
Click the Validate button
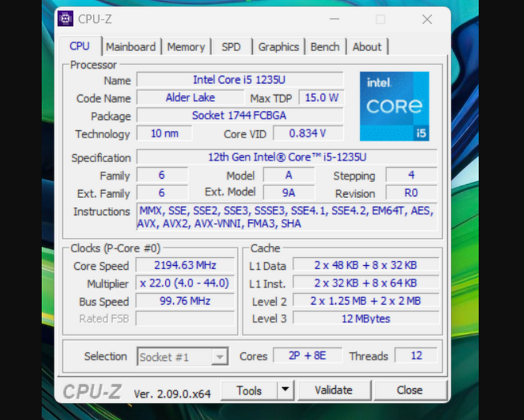click(x=334, y=390)
